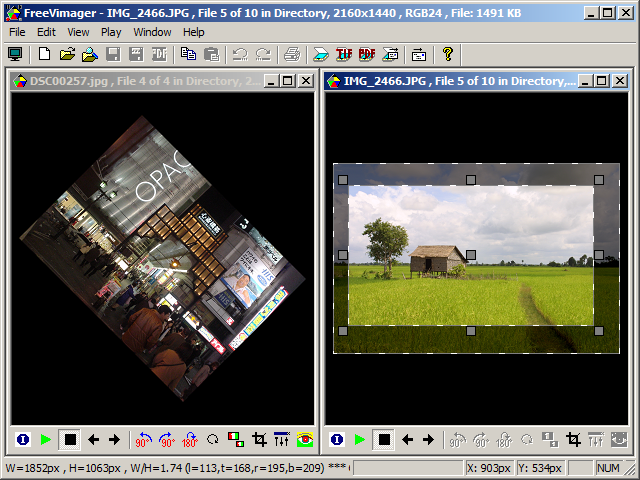
Task: Click the printer icon to print
Action: 291,54
